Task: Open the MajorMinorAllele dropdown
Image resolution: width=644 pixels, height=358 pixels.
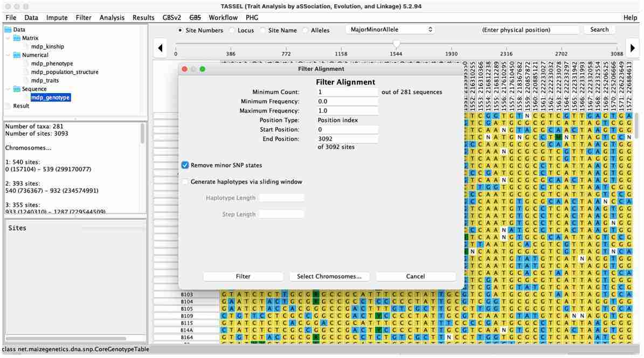Action: [390, 30]
